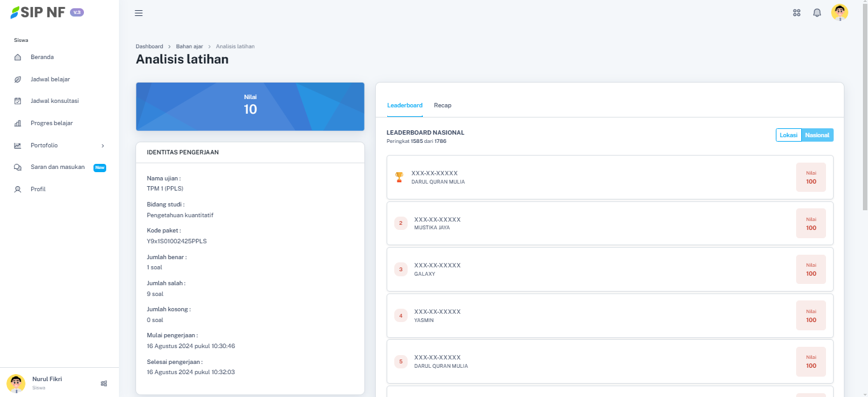Open the Leaderboard tab
This screenshot has height=397, width=868.
point(404,105)
